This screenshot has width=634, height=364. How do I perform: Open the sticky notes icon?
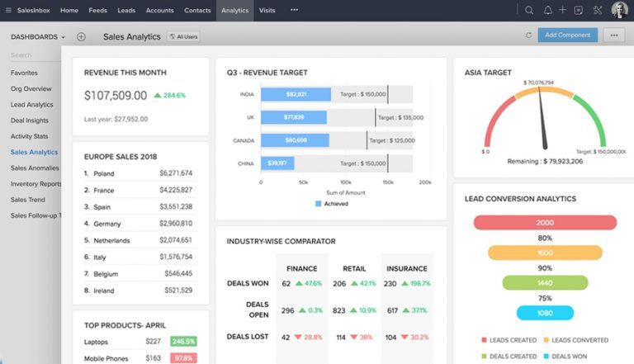579,11
